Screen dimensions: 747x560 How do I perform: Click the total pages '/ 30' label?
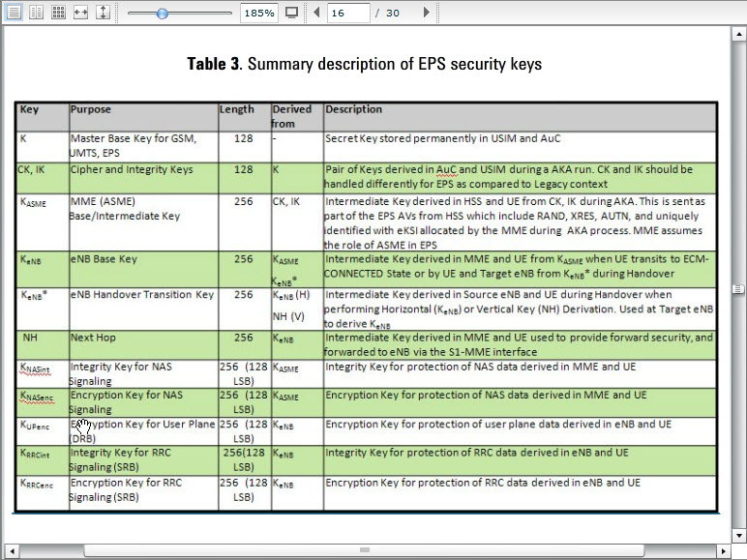(x=387, y=13)
